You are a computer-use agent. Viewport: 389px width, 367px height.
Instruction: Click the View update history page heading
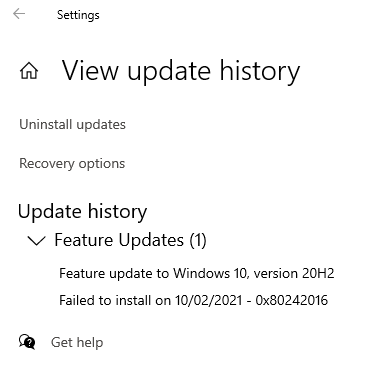181,71
